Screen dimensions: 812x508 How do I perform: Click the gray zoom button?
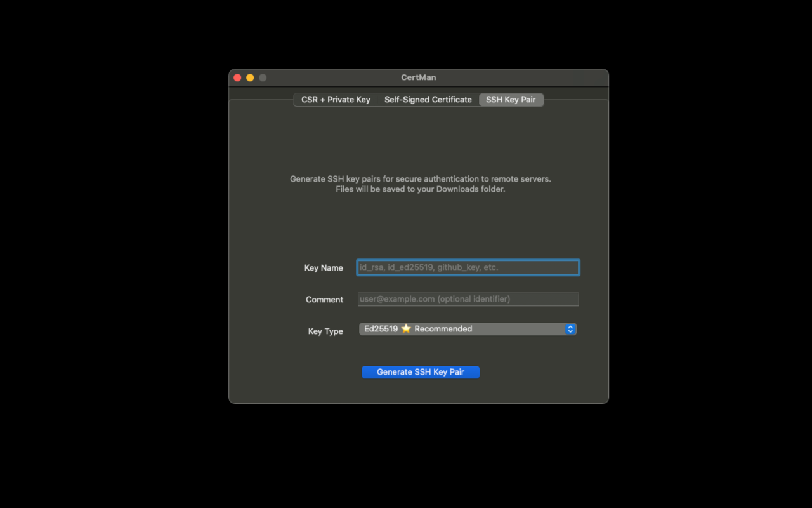(x=262, y=77)
